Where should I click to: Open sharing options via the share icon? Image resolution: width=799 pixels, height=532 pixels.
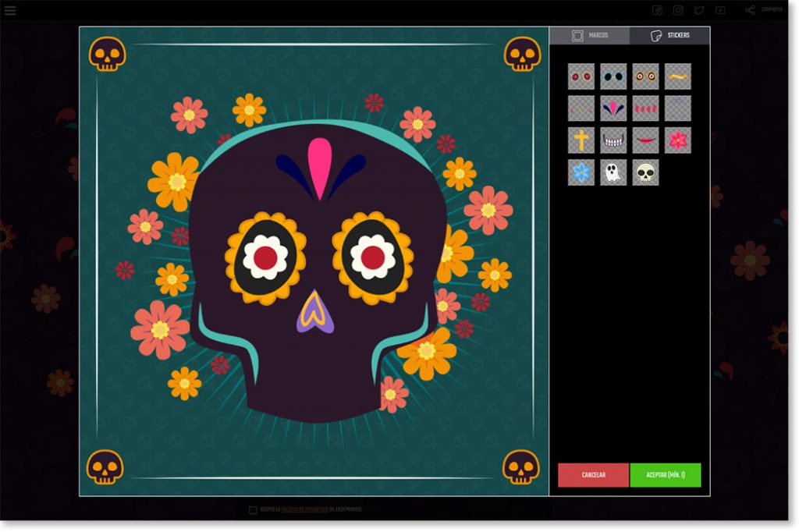[x=750, y=10]
